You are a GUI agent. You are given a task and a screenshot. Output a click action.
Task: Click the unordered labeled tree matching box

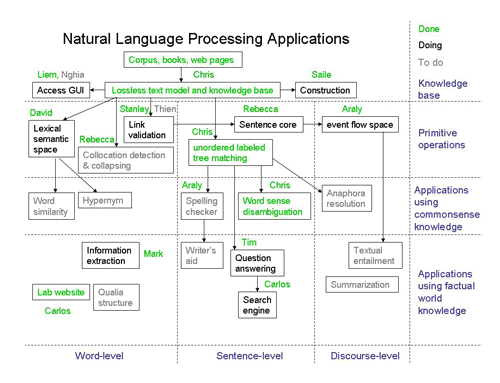(230, 152)
